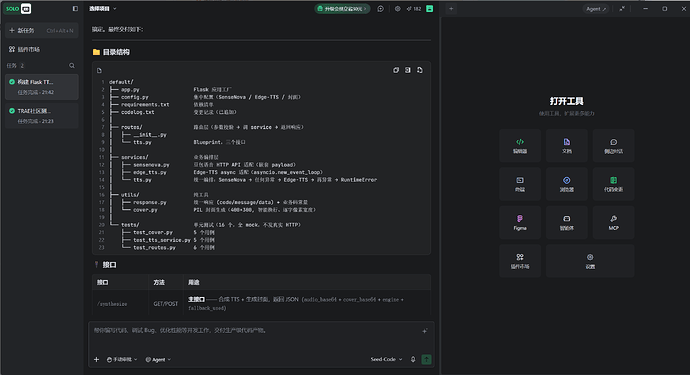This screenshot has height=375, width=690.
Task: Open plugin market tile in tools grid
Action: (x=520, y=261)
